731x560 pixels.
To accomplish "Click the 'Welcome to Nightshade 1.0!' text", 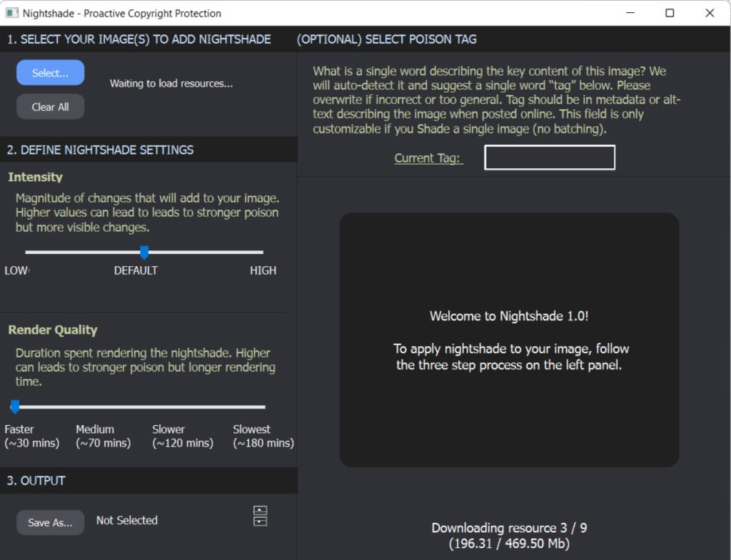I will [x=509, y=316].
